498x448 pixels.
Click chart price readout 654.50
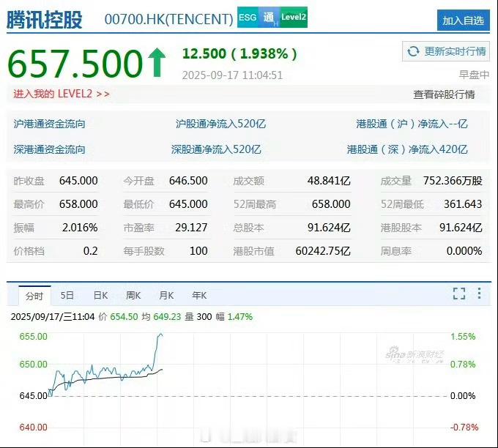coord(124,316)
